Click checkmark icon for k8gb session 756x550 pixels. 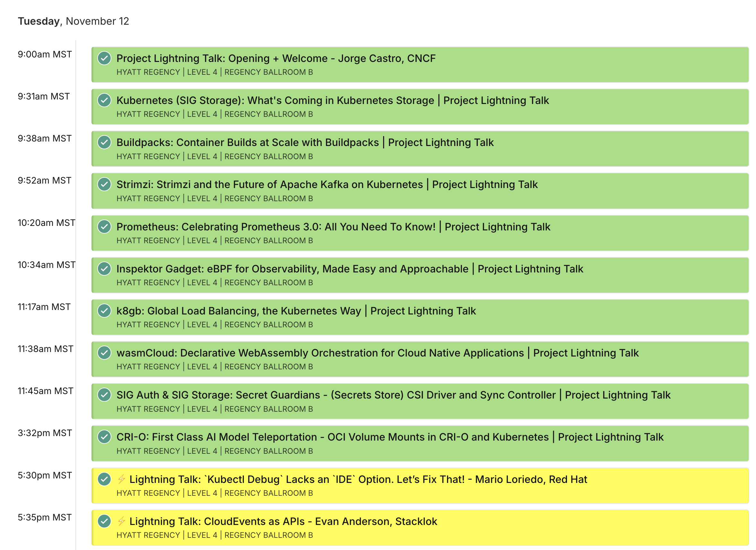[x=104, y=311]
